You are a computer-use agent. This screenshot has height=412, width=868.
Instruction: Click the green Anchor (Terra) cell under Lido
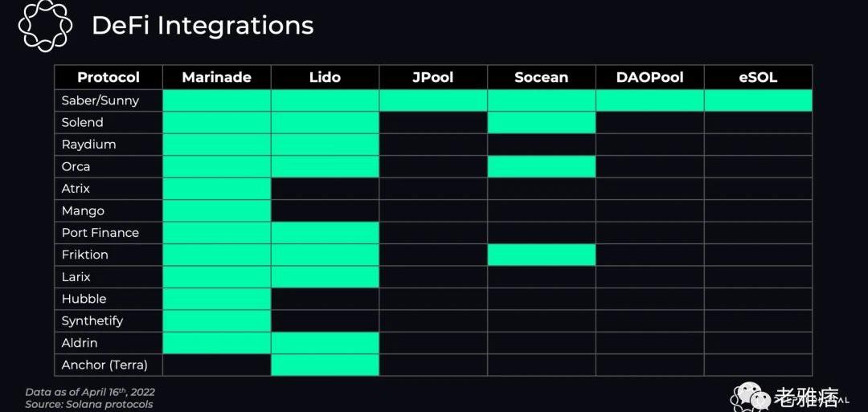tap(325, 365)
